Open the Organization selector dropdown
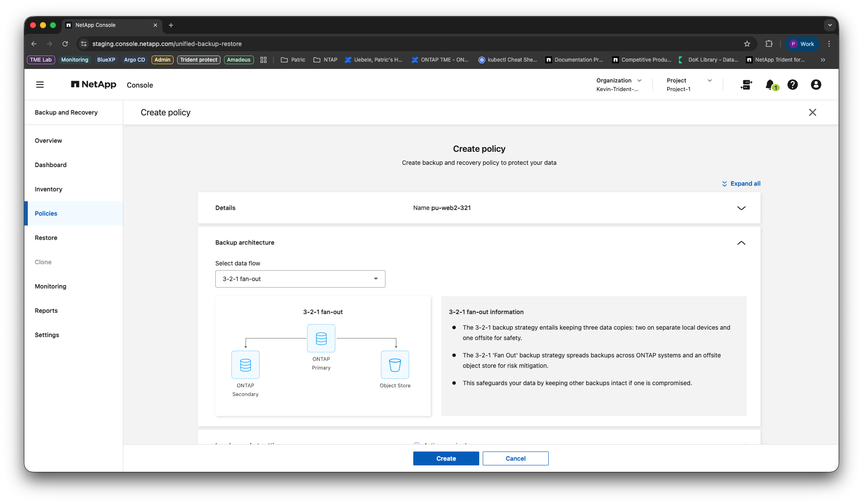 click(619, 85)
